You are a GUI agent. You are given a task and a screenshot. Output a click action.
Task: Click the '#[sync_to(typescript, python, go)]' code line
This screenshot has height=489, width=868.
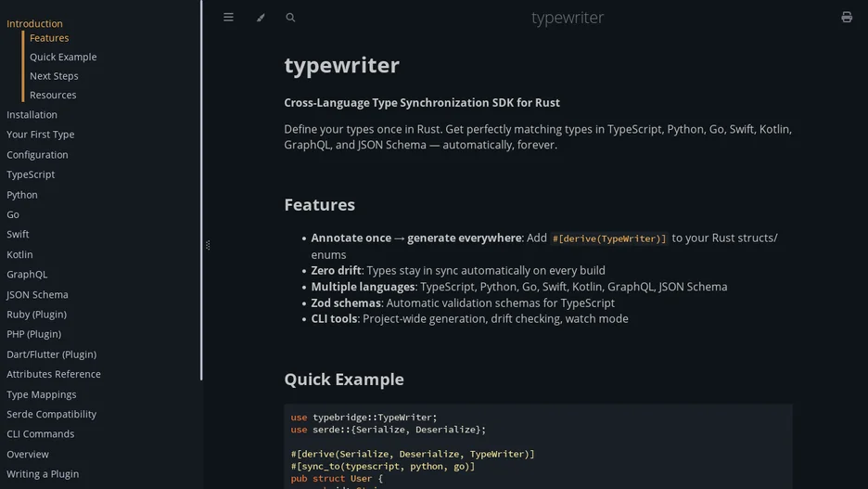coord(382,467)
